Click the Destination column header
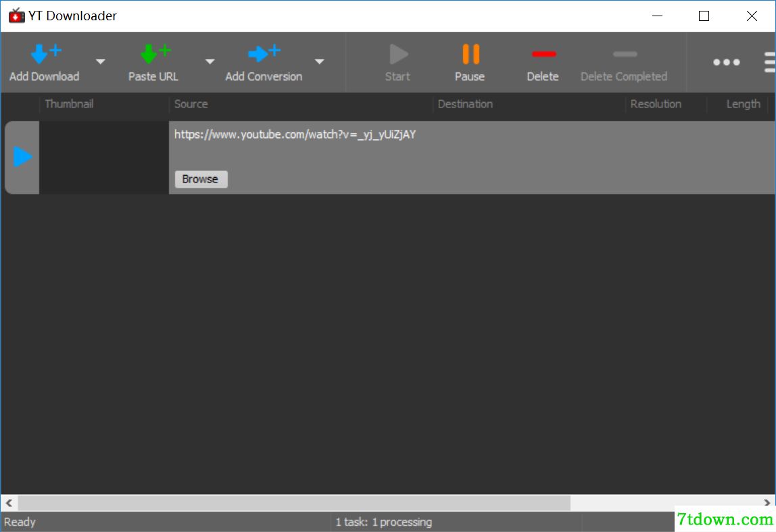 [465, 104]
